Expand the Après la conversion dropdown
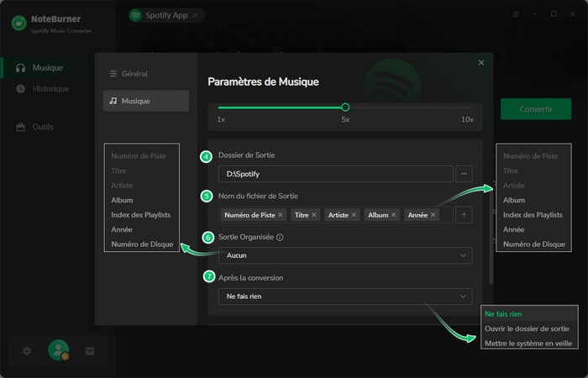 point(345,297)
